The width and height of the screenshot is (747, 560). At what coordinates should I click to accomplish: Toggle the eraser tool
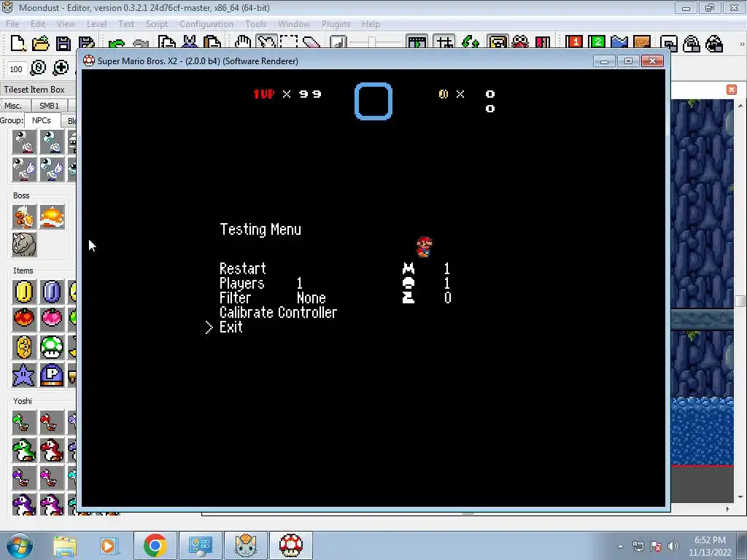(311, 43)
